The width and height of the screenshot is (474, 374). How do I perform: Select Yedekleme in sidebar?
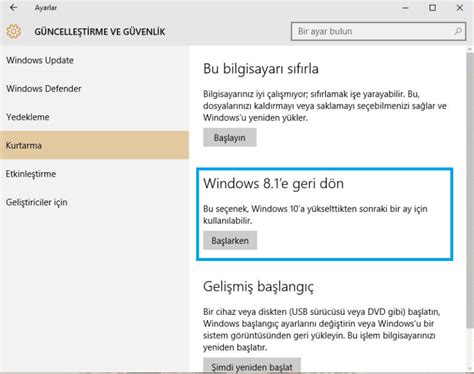(28, 117)
